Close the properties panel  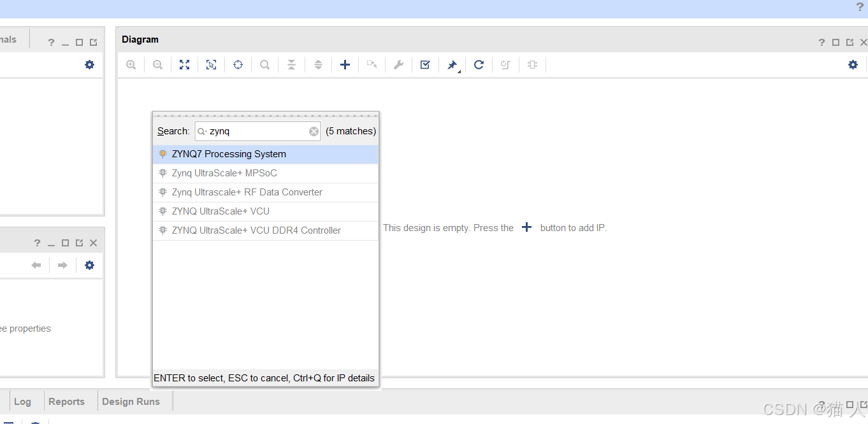[94, 243]
